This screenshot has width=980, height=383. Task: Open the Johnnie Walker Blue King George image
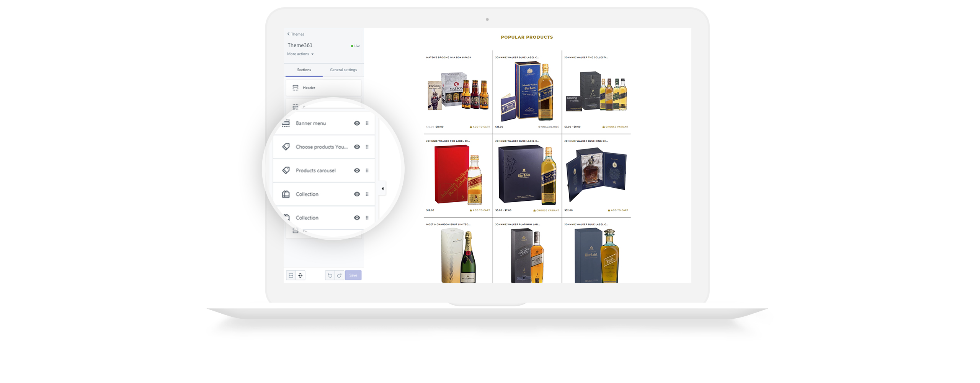click(596, 175)
